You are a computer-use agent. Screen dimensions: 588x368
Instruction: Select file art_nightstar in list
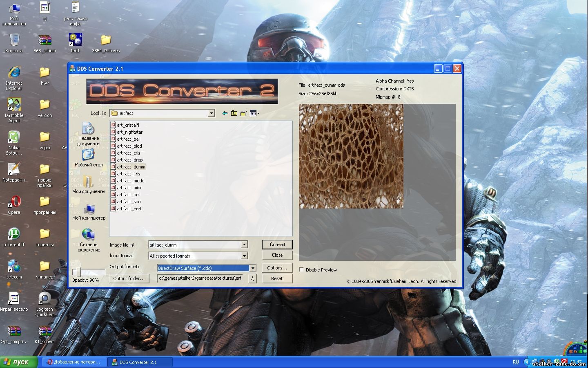pyautogui.click(x=127, y=132)
